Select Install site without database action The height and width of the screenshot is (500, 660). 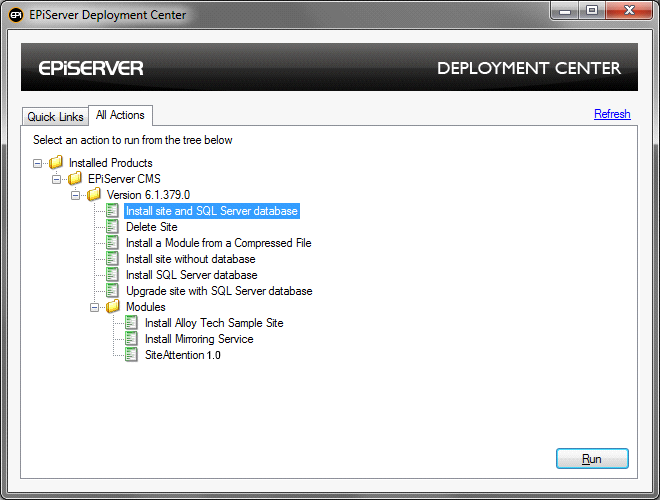[x=190, y=259]
